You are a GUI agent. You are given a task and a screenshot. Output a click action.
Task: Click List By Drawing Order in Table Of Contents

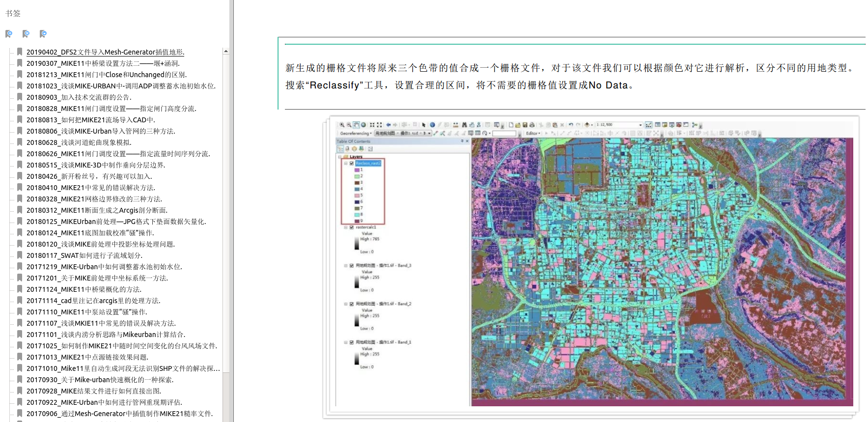pyautogui.click(x=340, y=148)
